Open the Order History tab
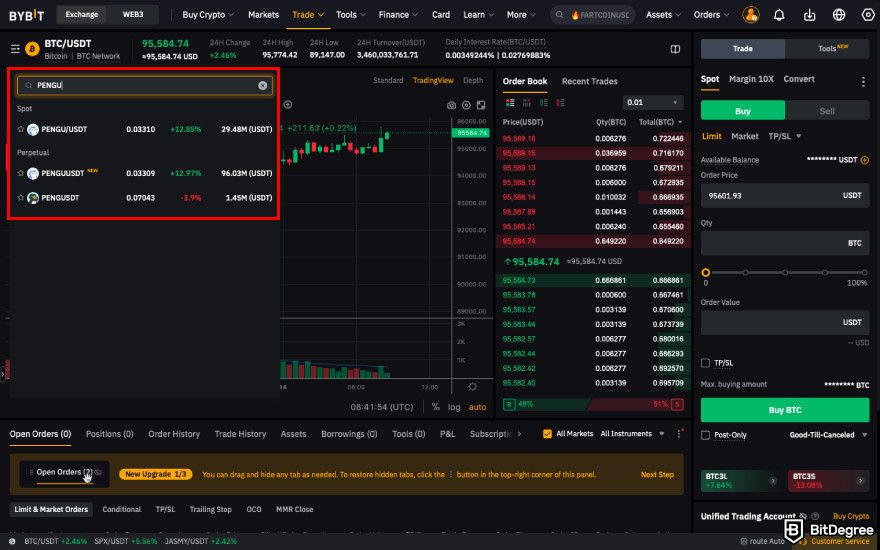 point(174,434)
